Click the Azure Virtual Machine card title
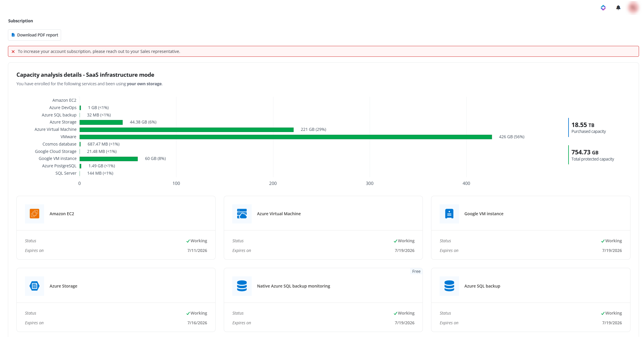644x344 pixels. (x=279, y=214)
